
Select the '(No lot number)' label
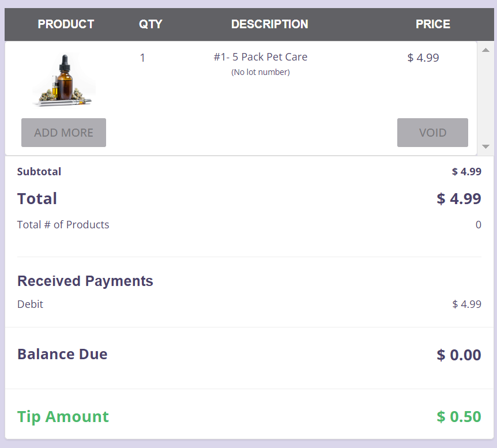pyautogui.click(x=261, y=72)
